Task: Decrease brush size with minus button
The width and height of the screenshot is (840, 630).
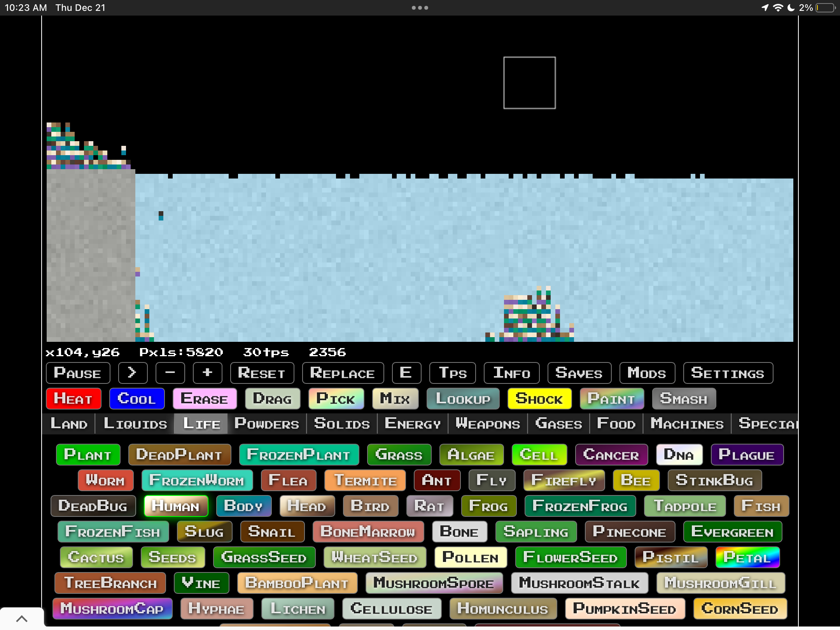Action: click(170, 373)
